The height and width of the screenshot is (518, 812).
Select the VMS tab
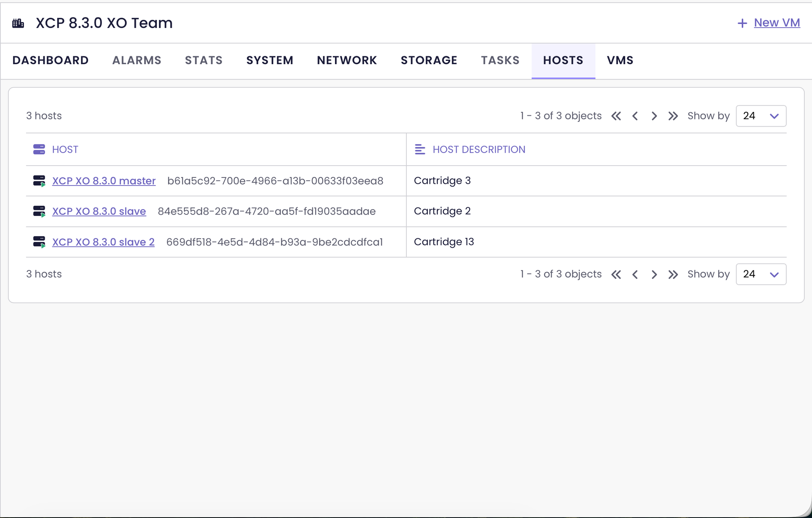coord(620,60)
